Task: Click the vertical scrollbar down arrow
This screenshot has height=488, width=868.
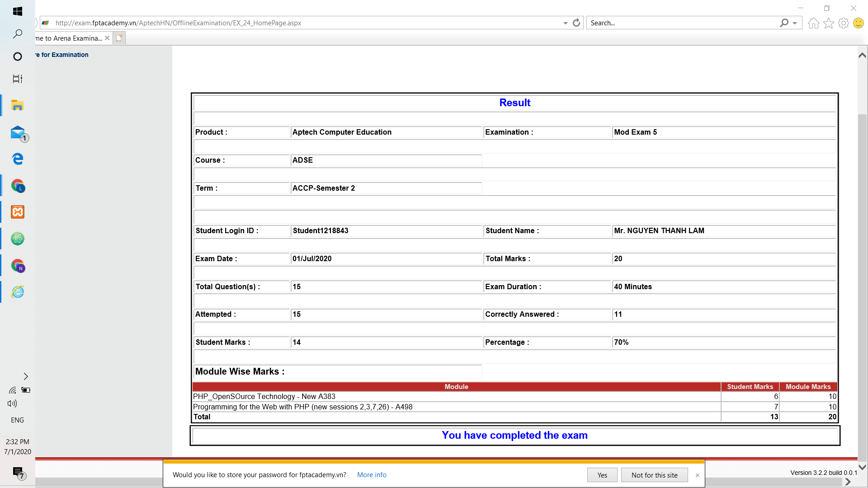Action: point(862,467)
